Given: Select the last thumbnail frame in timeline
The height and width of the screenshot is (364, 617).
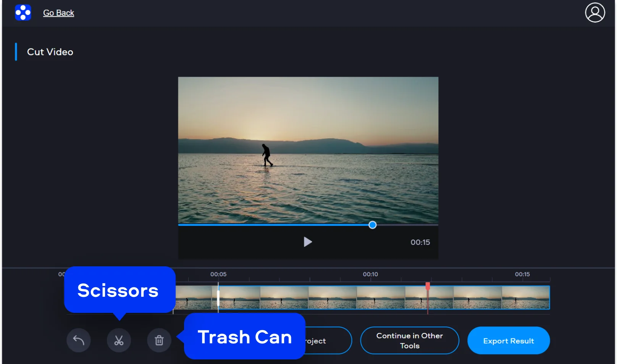Looking at the screenshot, I should (525, 298).
